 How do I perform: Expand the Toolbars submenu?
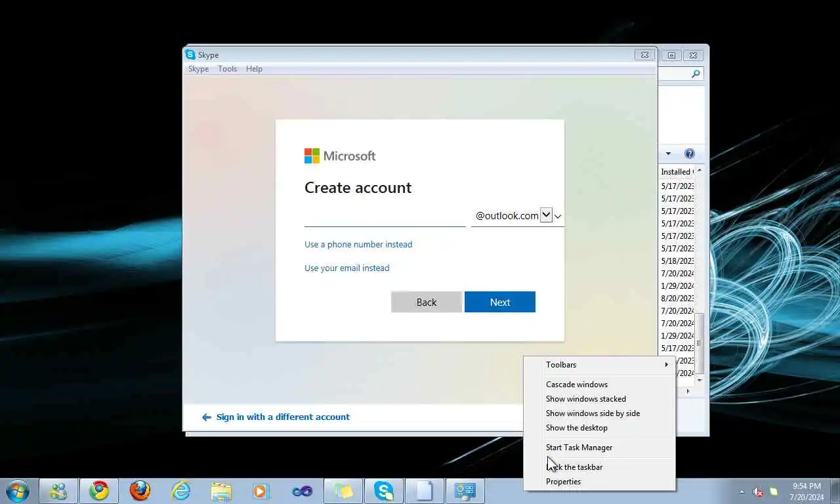click(x=600, y=365)
